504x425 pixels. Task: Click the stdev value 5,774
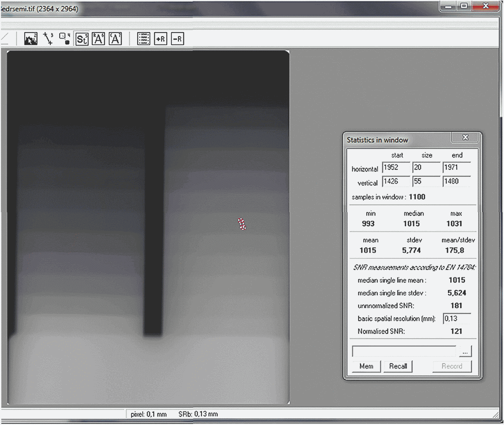tap(411, 250)
